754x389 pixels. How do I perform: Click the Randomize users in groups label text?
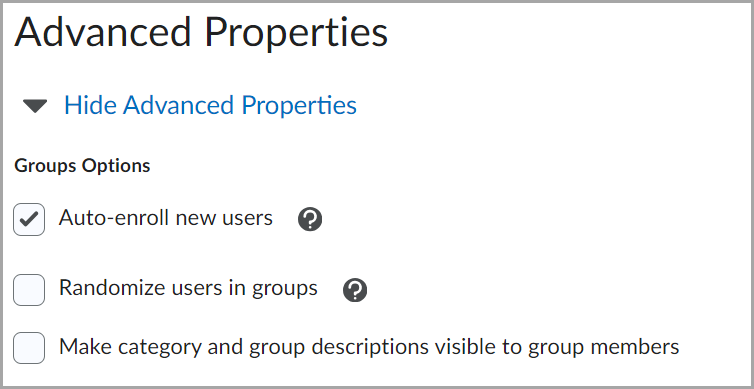(x=188, y=289)
